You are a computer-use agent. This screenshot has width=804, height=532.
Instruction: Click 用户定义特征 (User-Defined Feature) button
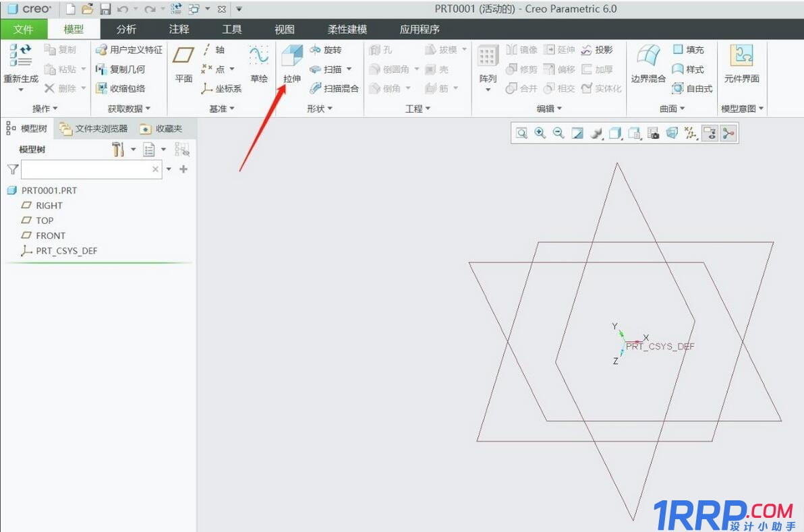129,50
